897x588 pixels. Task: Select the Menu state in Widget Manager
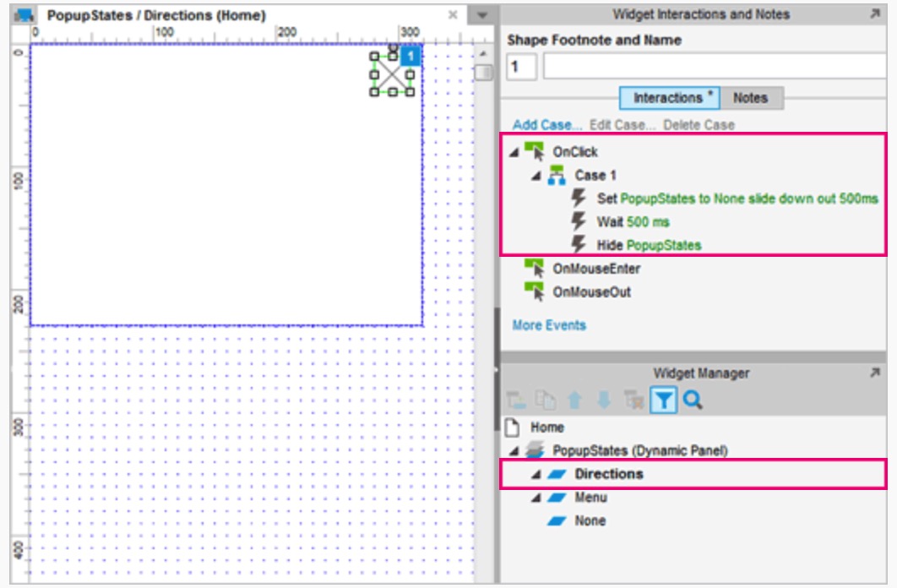[590, 498]
